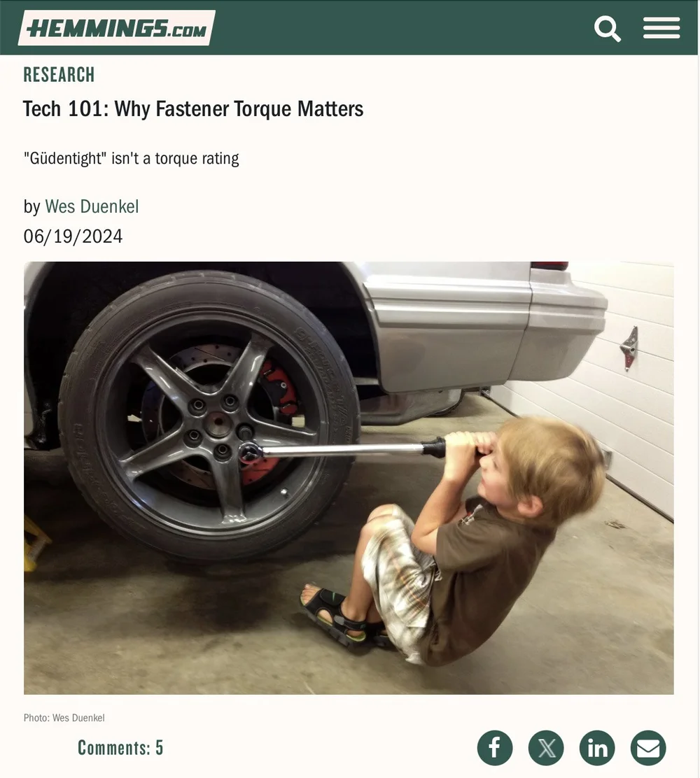This screenshot has width=700, height=778.
Task: Open the search magnifier icon
Action: [x=607, y=29]
